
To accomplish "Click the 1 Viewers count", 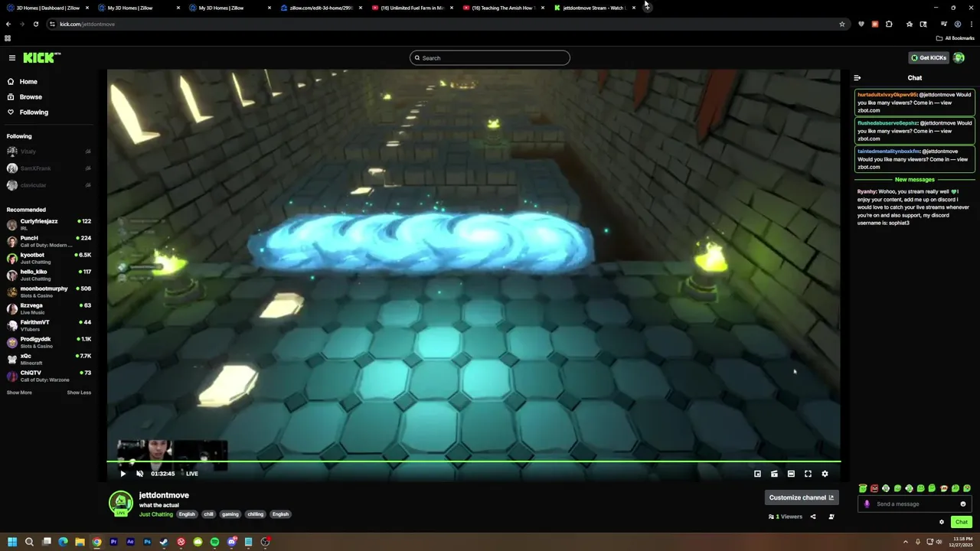I will [x=786, y=517].
